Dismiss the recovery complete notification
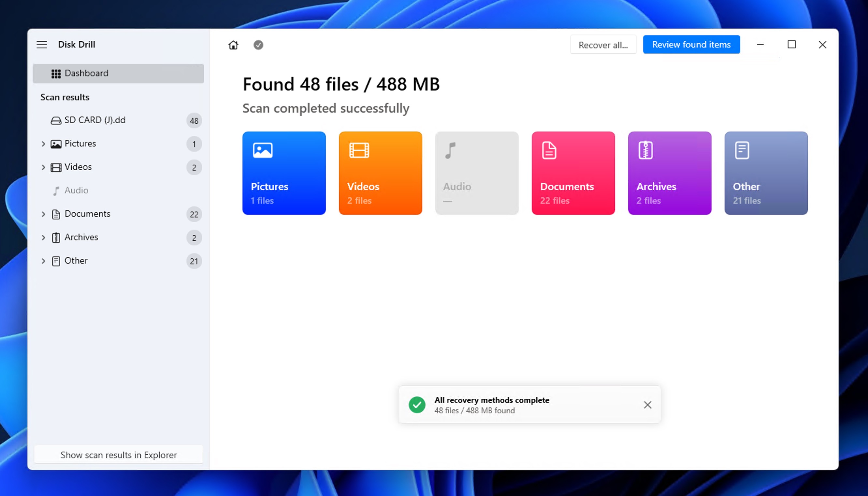The image size is (868, 496). (647, 405)
